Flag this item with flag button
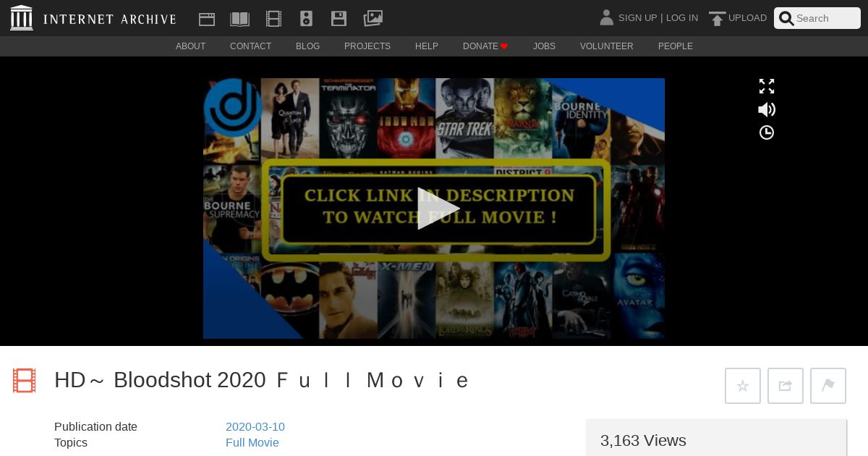This screenshot has width=868, height=456. pos(828,386)
